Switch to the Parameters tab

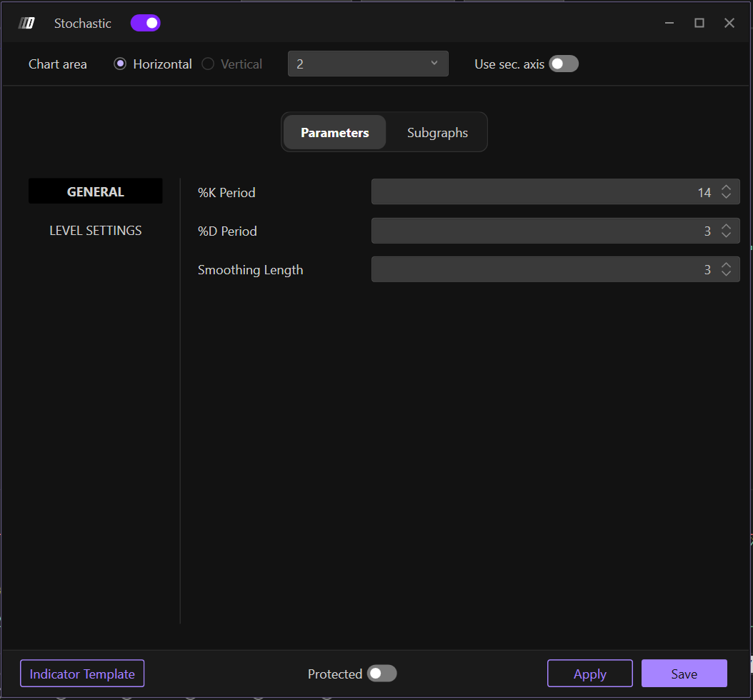(x=334, y=133)
